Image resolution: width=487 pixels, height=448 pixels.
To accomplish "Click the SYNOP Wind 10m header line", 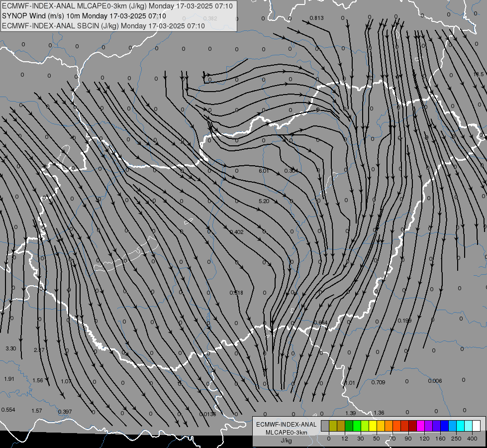I will (x=84, y=16).
